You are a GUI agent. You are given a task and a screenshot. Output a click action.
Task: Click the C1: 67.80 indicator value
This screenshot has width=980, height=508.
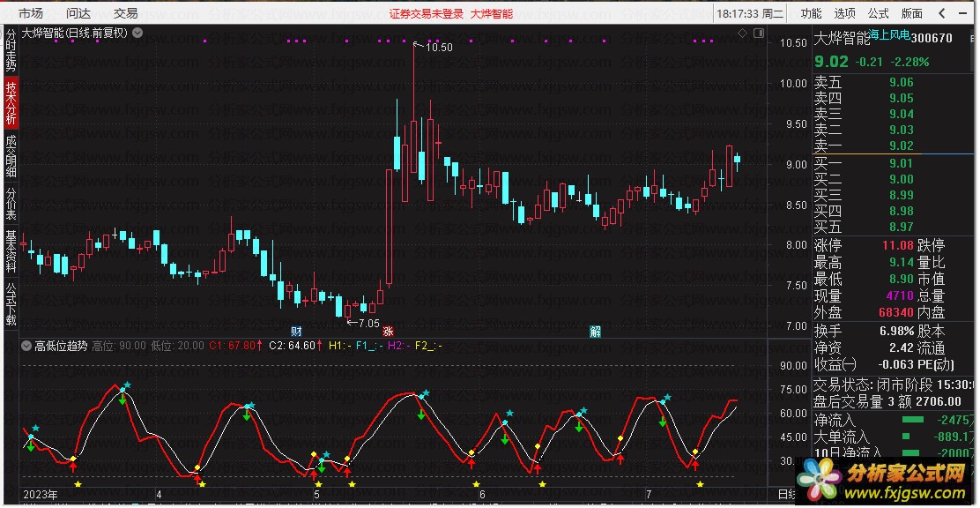[234, 346]
